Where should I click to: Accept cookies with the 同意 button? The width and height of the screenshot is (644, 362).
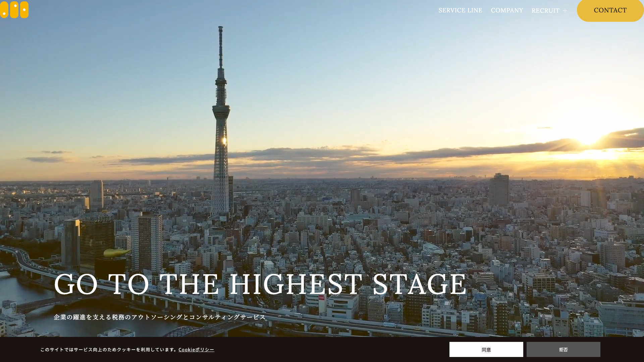coord(486,349)
